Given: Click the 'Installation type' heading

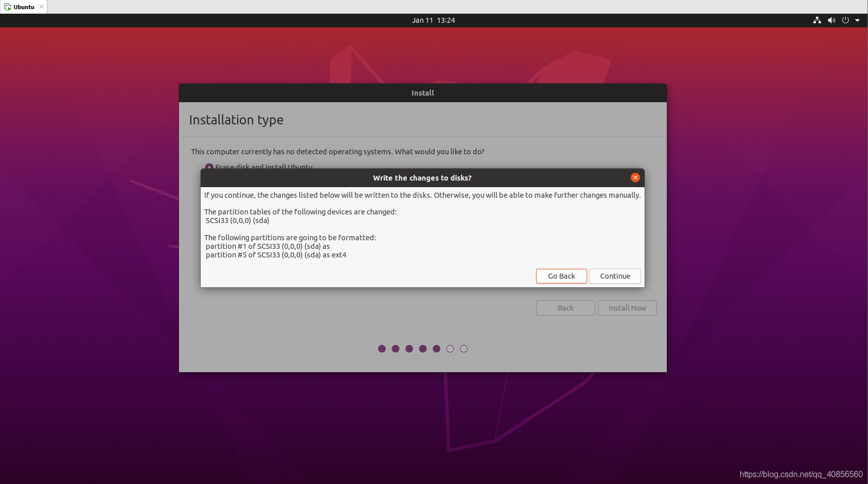Looking at the screenshot, I should pos(236,120).
